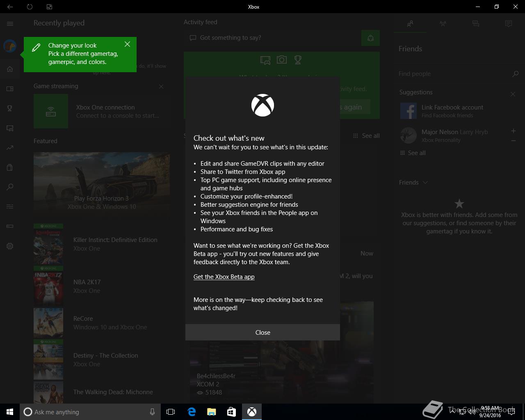Open Achievements trophy sidebar icon
The height and width of the screenshot is (420, 525).
pos(10,108)
